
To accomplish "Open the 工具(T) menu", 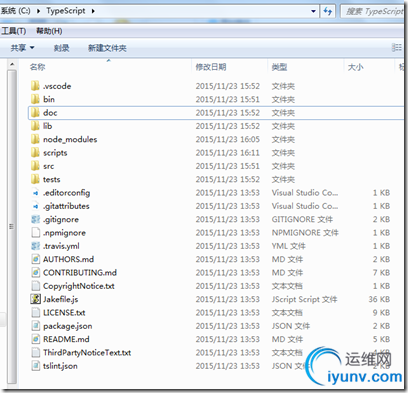I will (x=14, y=31).
